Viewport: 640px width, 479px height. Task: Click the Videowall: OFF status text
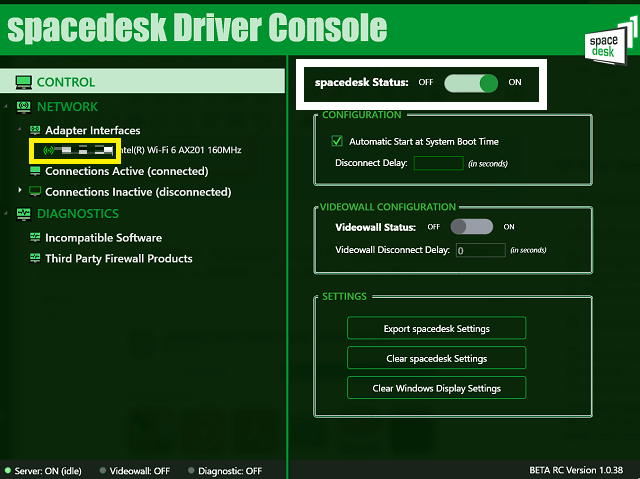tap(140, 471)
